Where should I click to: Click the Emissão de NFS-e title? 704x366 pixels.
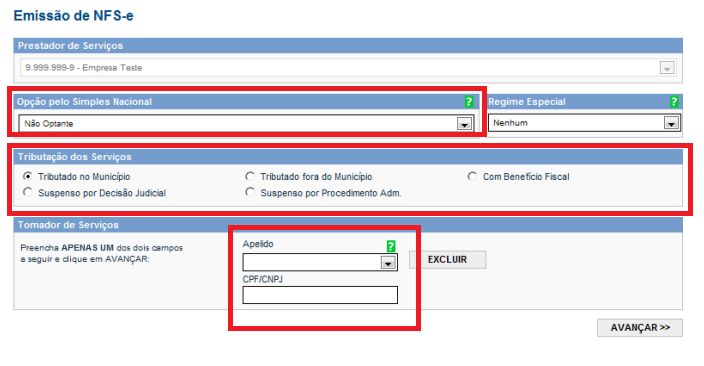[74, 16]
